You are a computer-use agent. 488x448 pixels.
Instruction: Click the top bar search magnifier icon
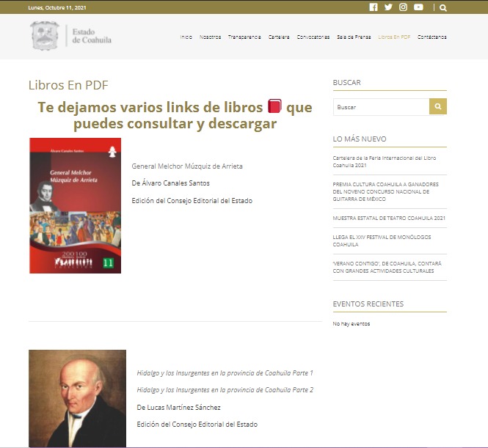tap(443, 8)
